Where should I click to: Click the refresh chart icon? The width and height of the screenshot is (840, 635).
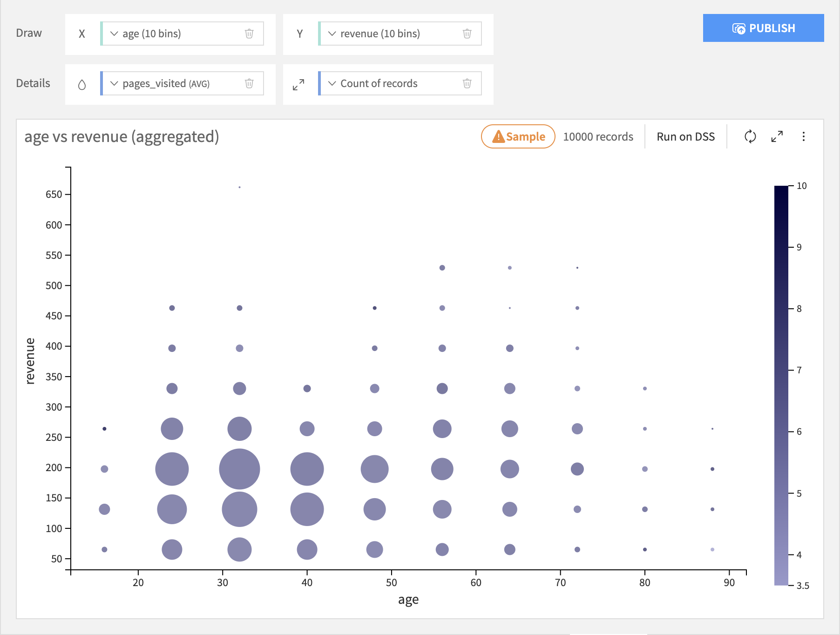pos(750,136)
